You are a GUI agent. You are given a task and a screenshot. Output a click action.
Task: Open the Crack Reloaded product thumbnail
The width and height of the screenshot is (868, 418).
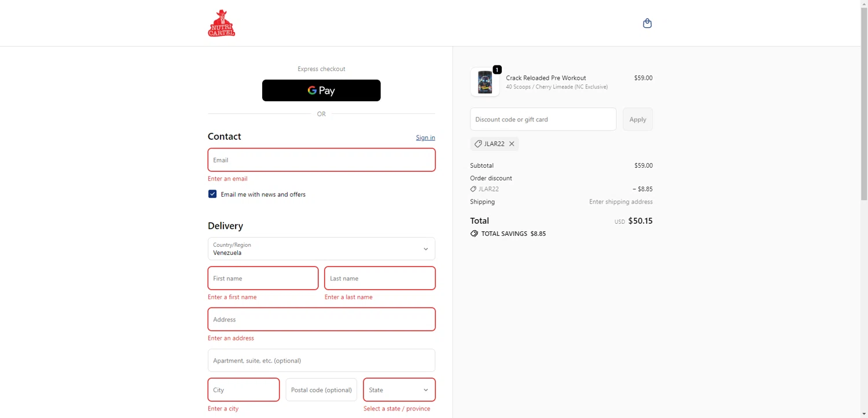(x=485, y=82)
